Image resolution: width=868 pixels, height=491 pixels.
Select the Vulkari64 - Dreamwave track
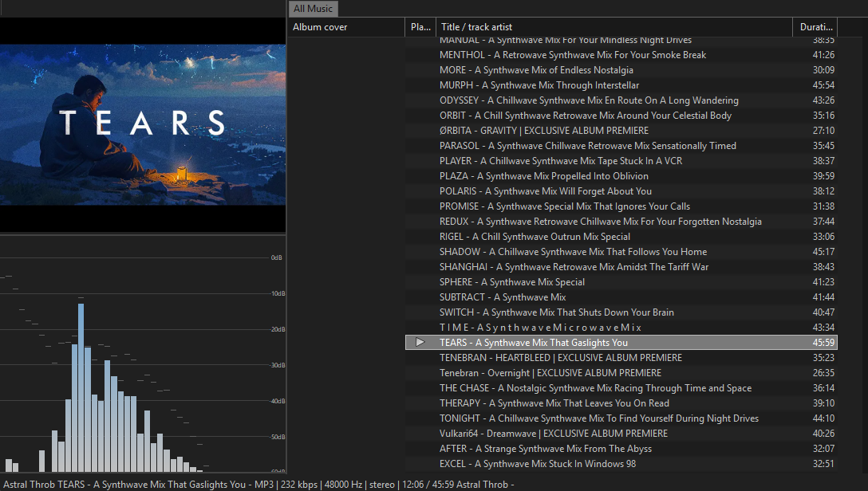click(553, 434)
